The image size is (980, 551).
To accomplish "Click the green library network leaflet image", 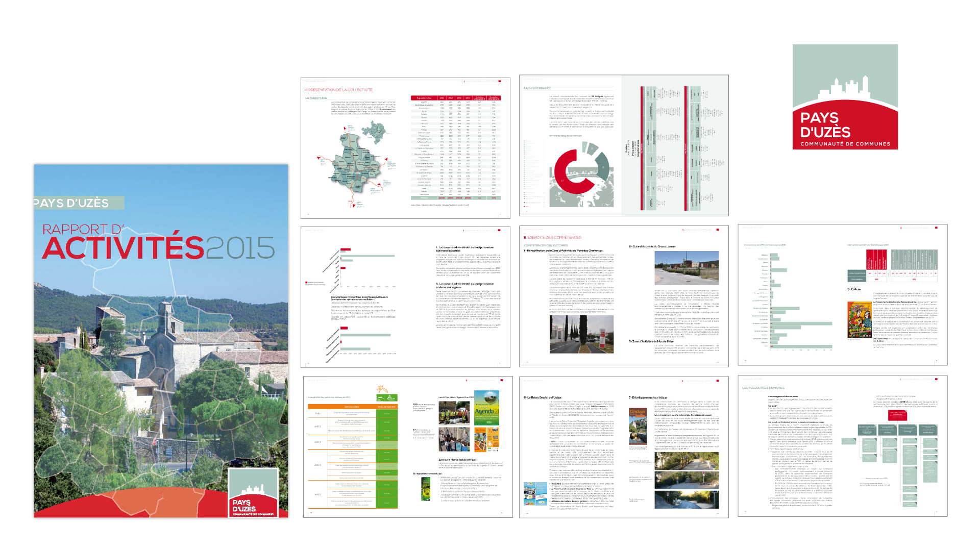I will pos(426,489).
